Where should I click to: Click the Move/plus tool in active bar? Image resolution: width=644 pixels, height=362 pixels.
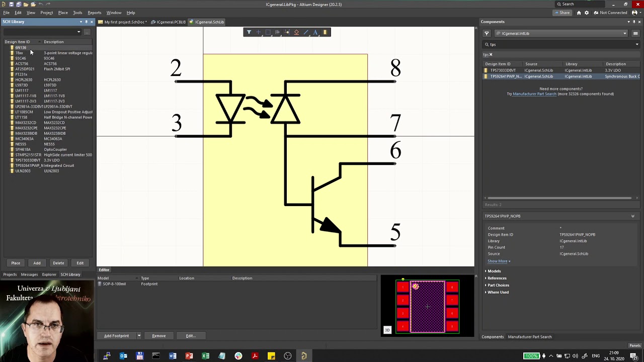[x=258, y=32]
